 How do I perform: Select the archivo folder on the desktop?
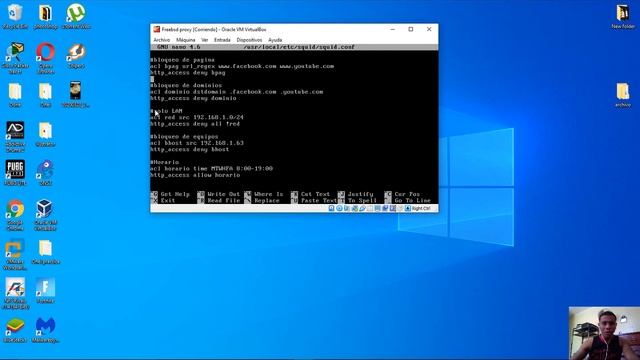[x=623, y=95]
